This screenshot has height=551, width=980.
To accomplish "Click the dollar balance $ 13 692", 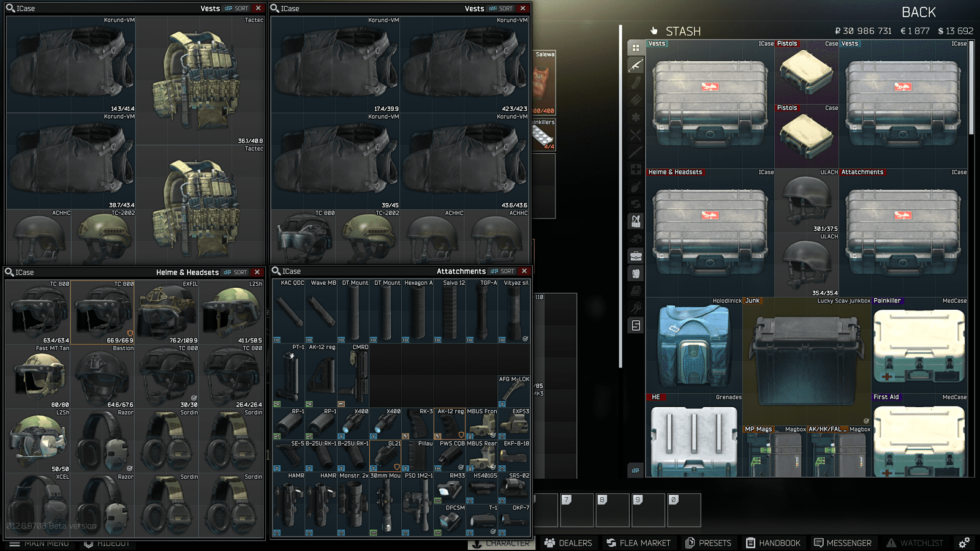I will (x=956, y=31).
